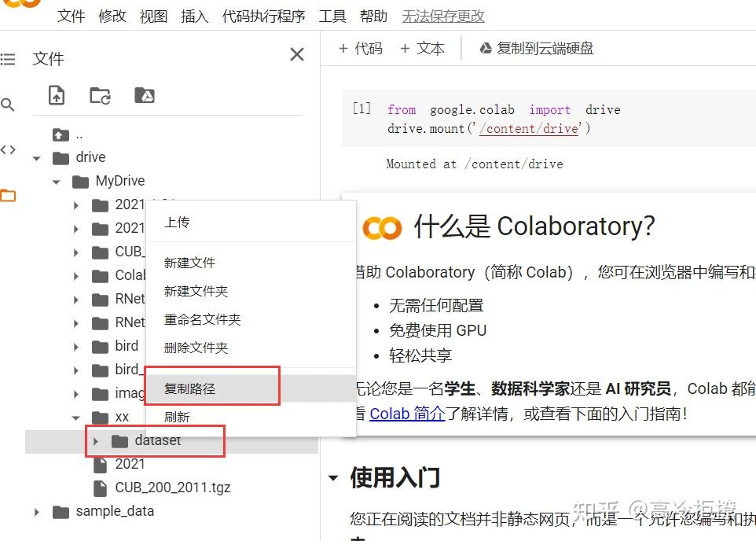Image resolution: width=756 pixels, height=541 pixels.
Task: Upload a file using the upload icon
Action: (56, 94)
